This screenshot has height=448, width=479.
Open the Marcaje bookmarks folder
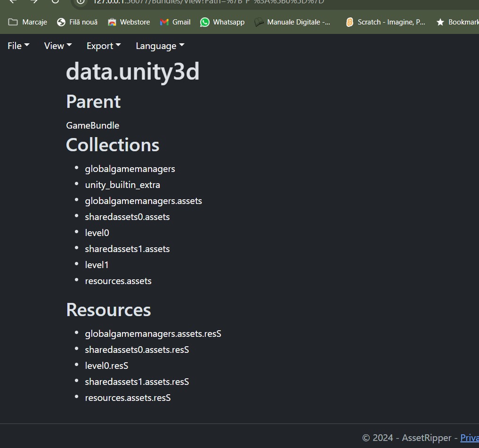[27, 22]
